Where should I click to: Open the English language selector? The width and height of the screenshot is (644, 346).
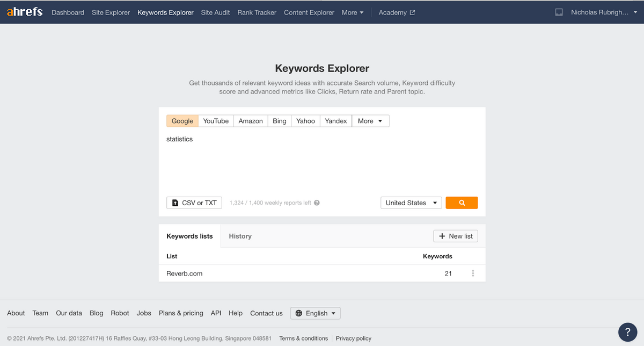316,313
